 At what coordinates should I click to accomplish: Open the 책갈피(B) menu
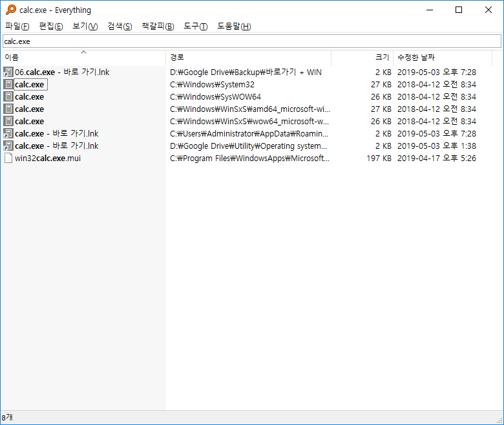pos(158,27)
